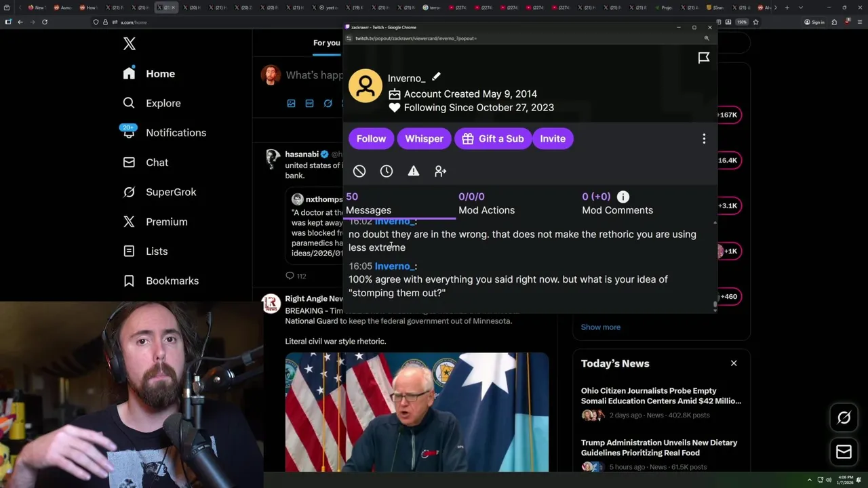Follow Inverno_ in Twitch viewer card
Viewport: 868px width, 488px height.
click(x=371, y=138)
